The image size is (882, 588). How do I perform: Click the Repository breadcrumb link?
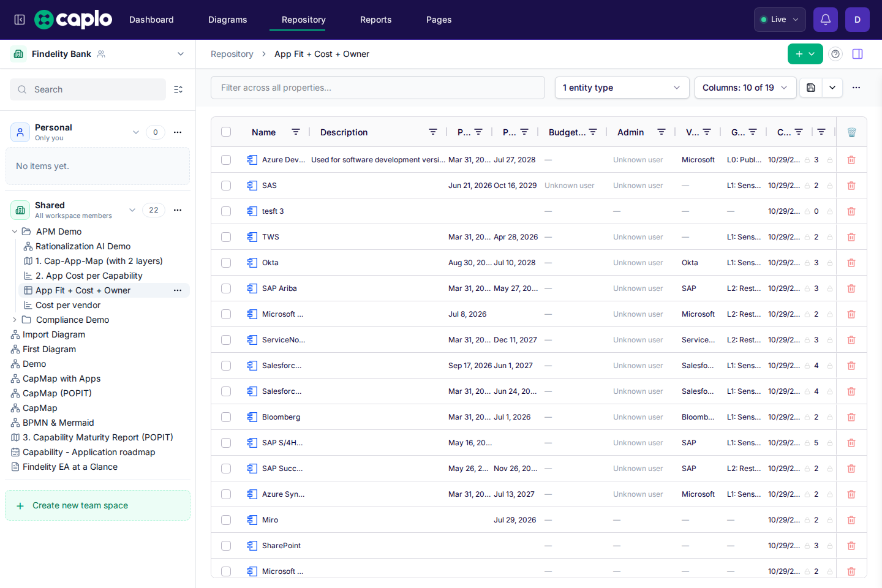coord(232,54)
